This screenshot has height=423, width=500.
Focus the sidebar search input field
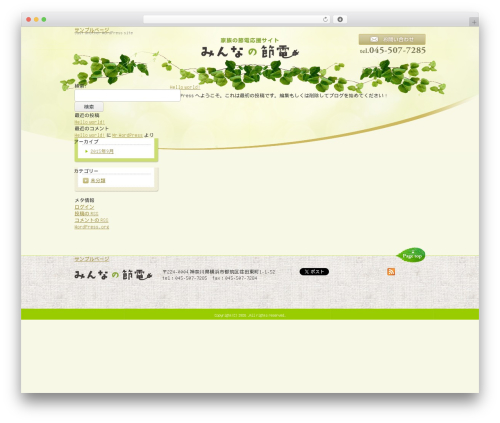127,96
